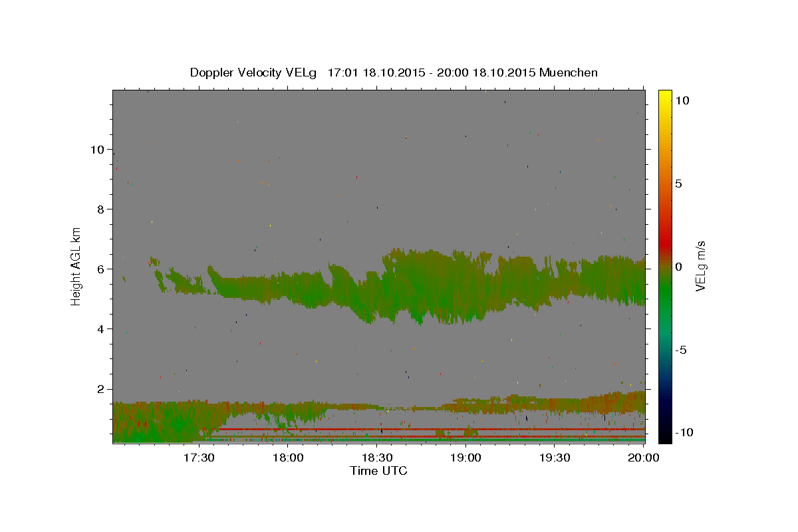
Task: Click the red horizontal line near ground level
Action: coord(432,430)
